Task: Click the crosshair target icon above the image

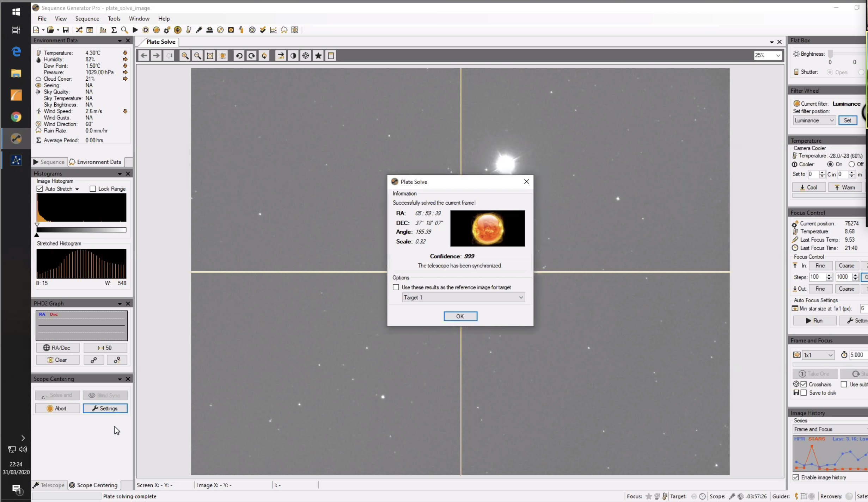Action: [305, 55]
